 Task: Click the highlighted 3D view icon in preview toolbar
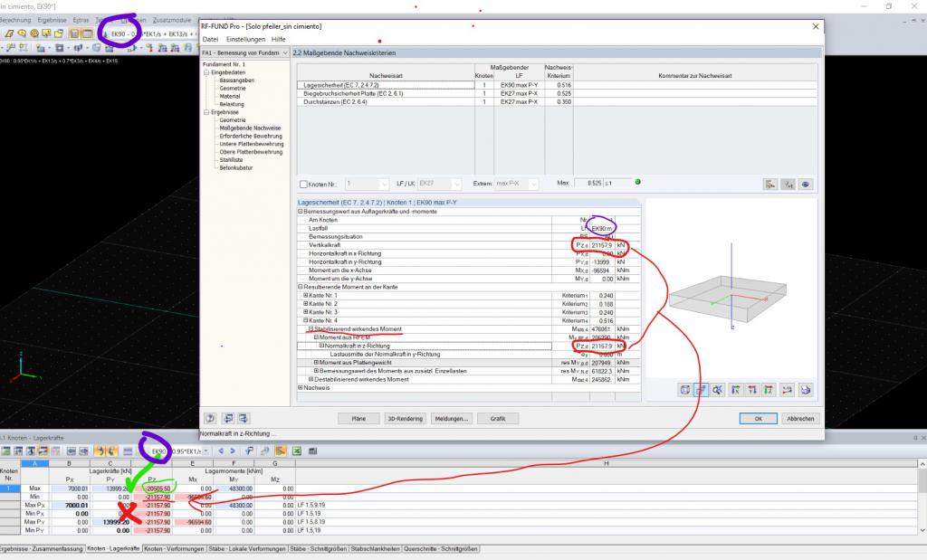[701, 390]
